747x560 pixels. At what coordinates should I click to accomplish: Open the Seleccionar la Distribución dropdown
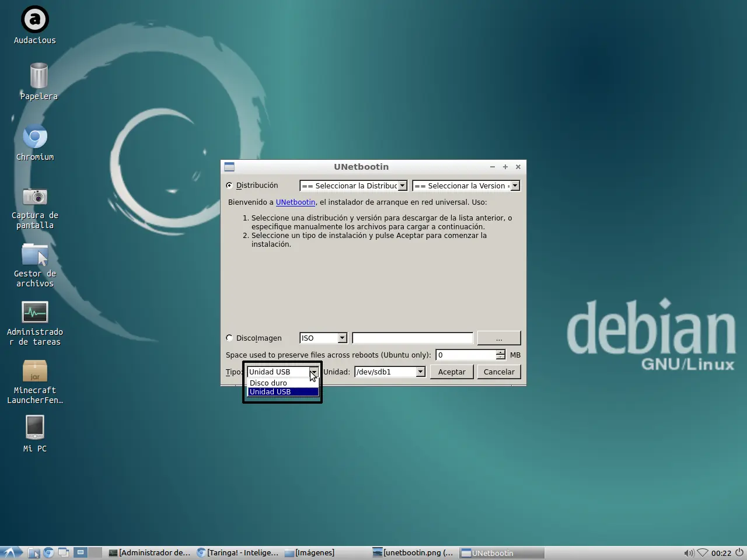click(x=353, y=185)
